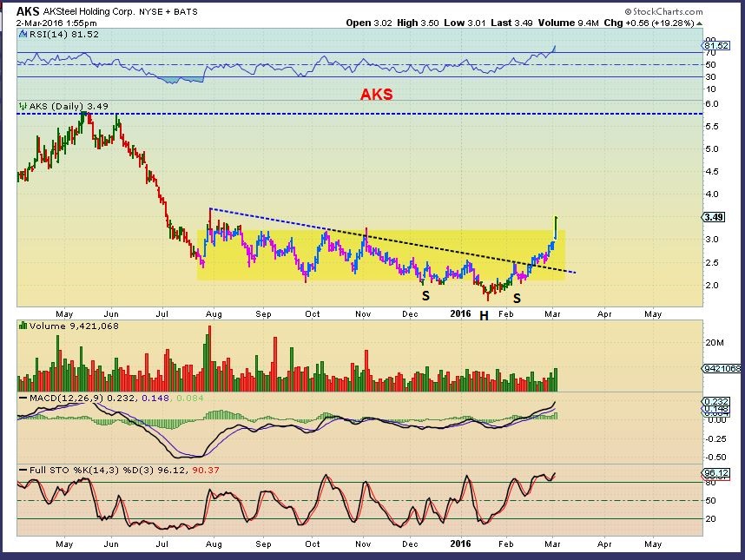
Task: Click the Last 3.49 quote value
Action: click(511, 23)
